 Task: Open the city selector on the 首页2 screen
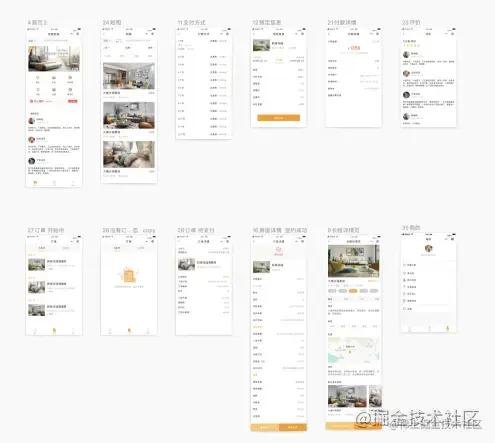pyautogui.click(x=32, y=41)
